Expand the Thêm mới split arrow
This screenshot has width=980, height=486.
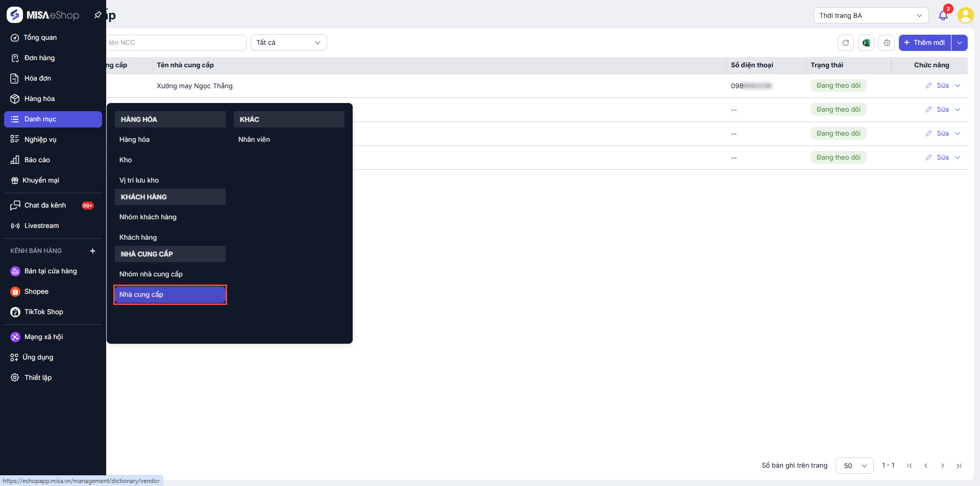pyautogui.click(x=960, y=43)
